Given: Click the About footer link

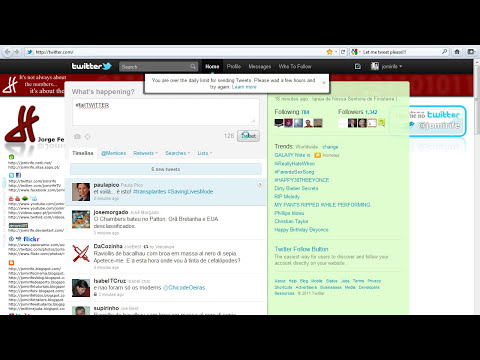Looking at the screenshot, I should click(x=280, y=281).
